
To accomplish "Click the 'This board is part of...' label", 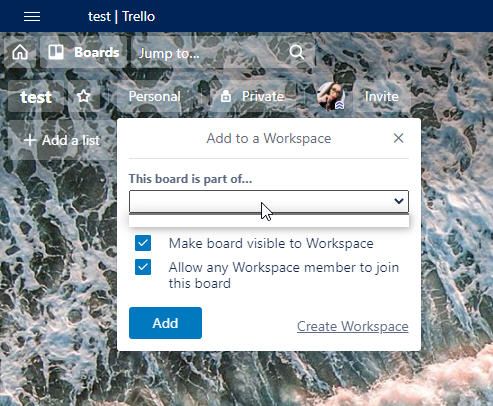I will point(190,179).
